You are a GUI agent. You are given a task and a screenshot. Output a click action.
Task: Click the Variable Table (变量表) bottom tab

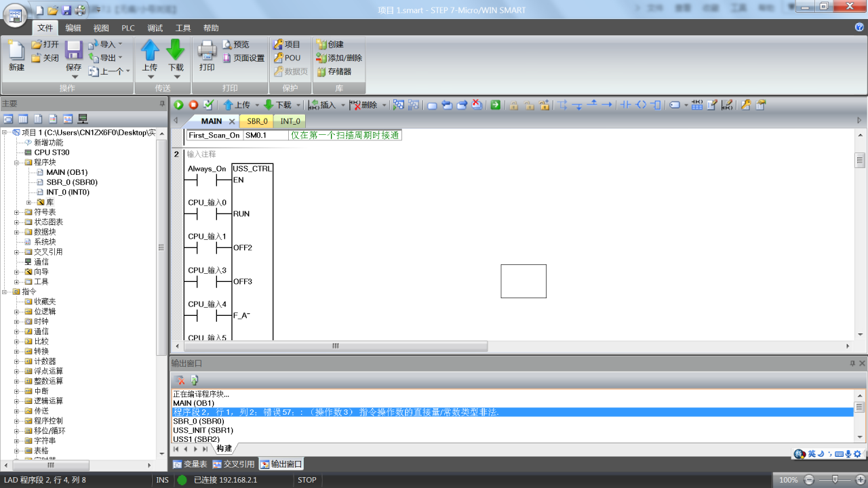[190, 464]
